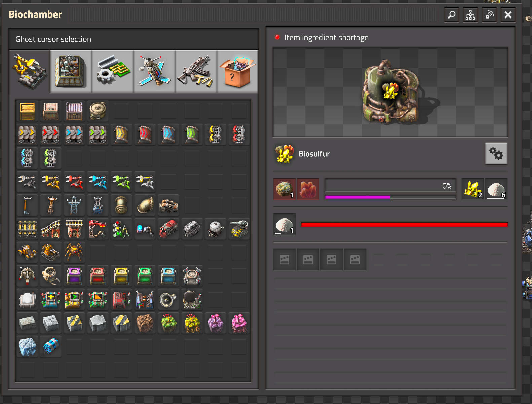Pick the programmable speaker item
Viewport: 532px width, 404px height.
point(168,300)
